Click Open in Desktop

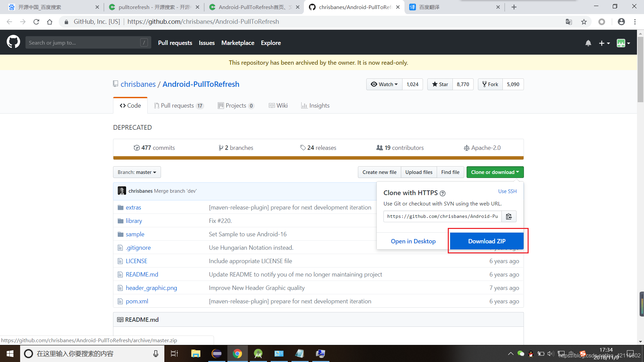pyautogui.click(x=413, y=241)
